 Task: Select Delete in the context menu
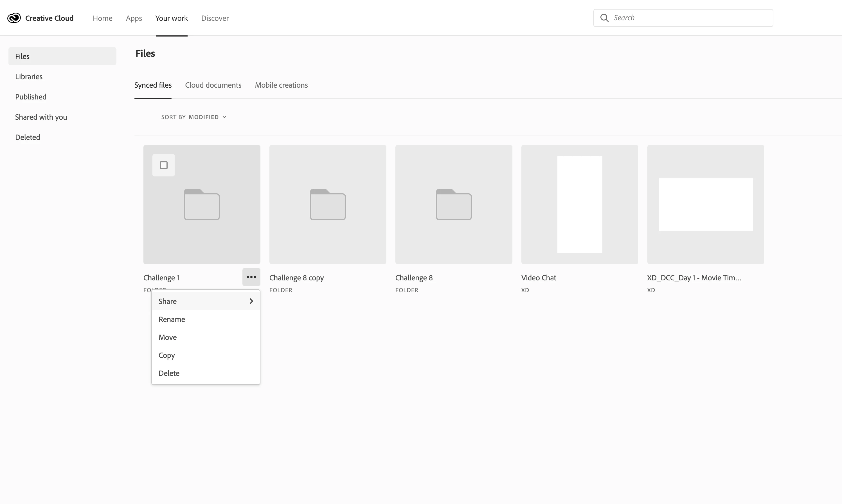pos(169,373)
